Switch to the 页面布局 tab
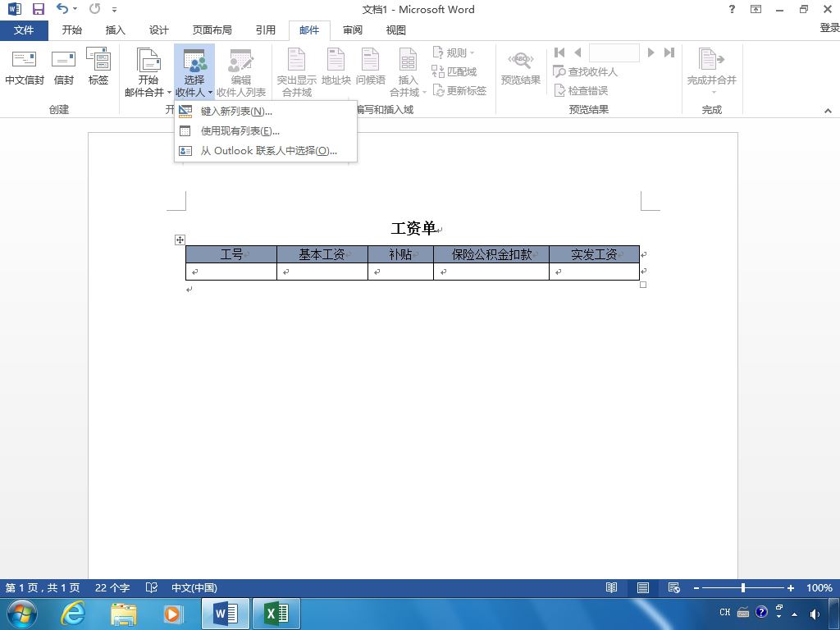Viewport: 840px width, 630px height. click(212, 30)
